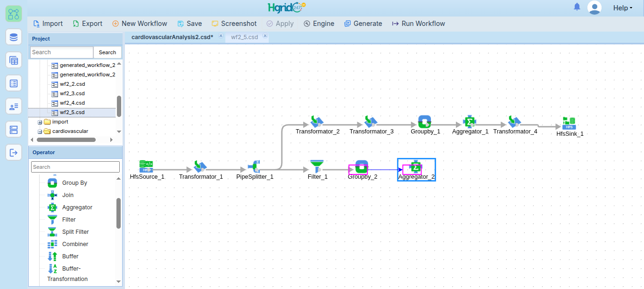The height and width of the screenshot is (289, 644).
Task: Focus the Operator search field
Action: tap(75, 167)
